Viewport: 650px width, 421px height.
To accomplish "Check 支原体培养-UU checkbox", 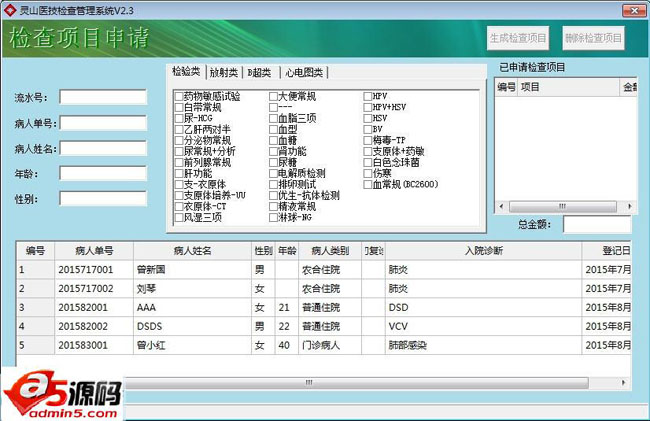I will 179,195.
